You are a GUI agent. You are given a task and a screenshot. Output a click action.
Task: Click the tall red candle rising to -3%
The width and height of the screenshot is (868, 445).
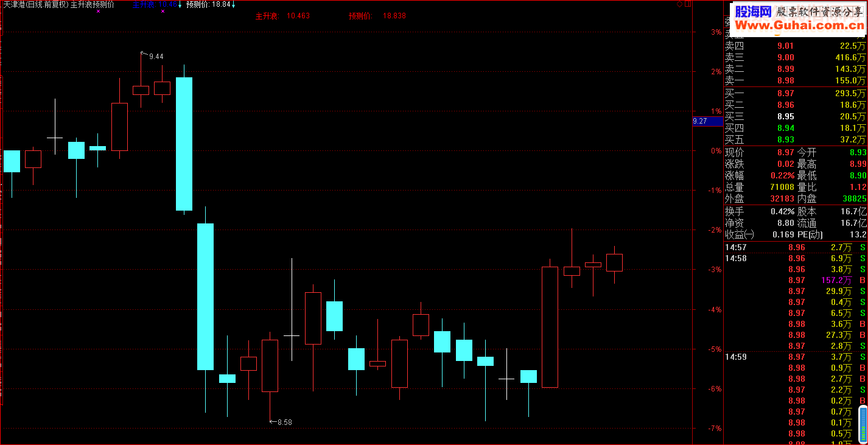[x=550, y=327]
